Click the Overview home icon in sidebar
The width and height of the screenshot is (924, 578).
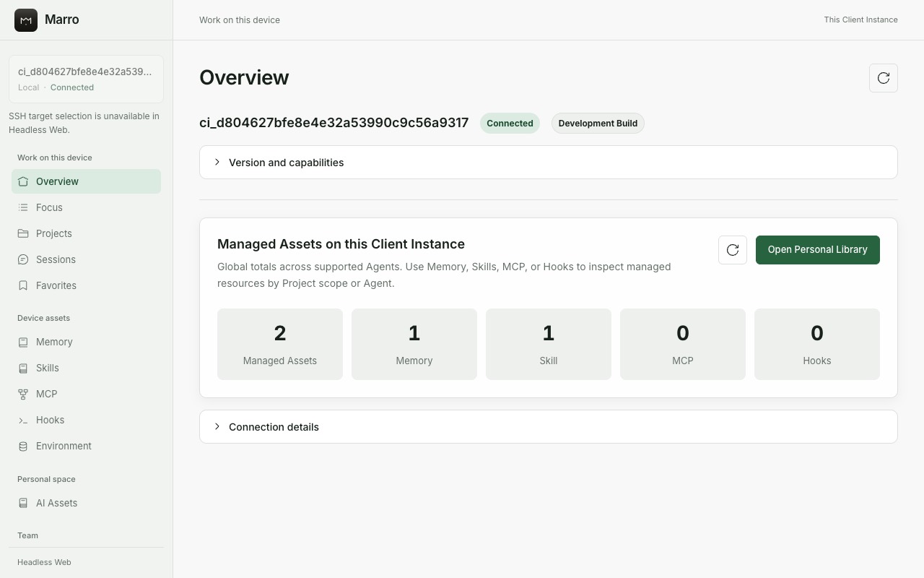click(x=23, y=181)
